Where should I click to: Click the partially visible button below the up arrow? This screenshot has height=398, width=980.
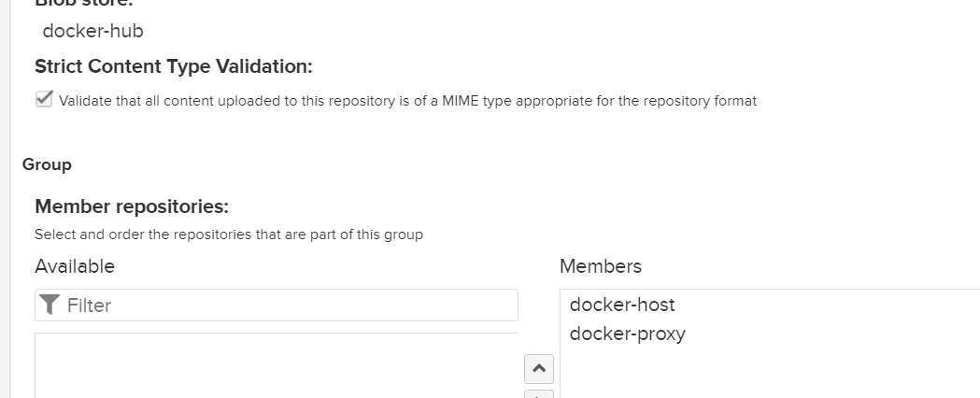[x=539, y=394]
